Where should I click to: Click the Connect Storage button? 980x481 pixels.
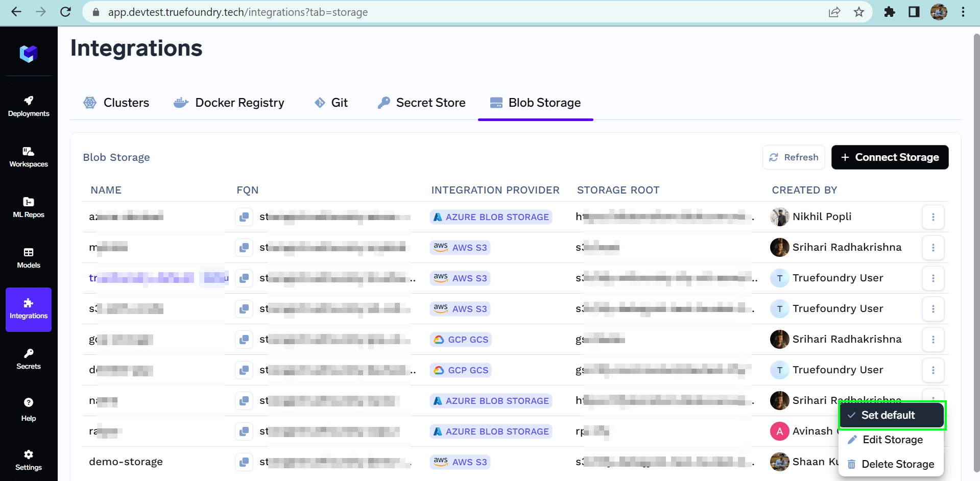click(x=890, y=157)
